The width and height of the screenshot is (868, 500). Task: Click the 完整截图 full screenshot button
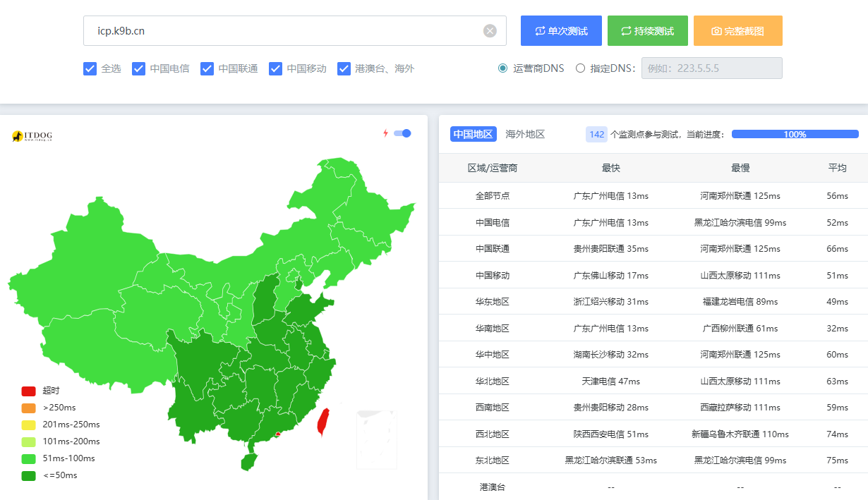[737, 31]
